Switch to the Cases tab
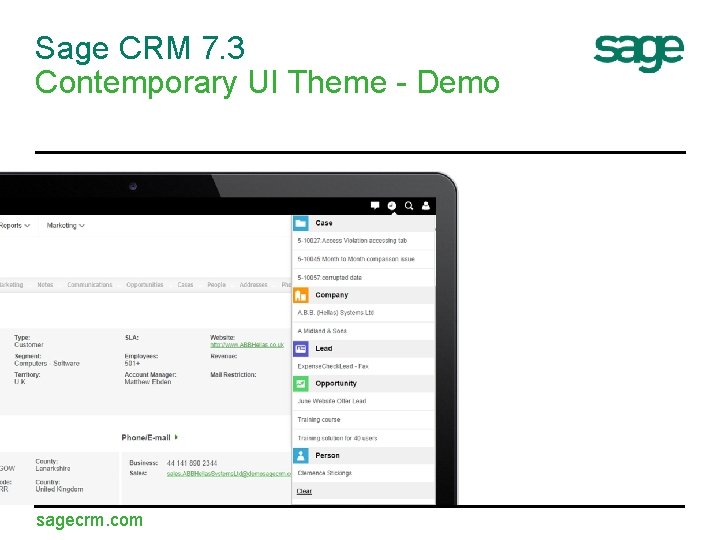The height and width of the screenshot is (540, 720). point(185,285)
